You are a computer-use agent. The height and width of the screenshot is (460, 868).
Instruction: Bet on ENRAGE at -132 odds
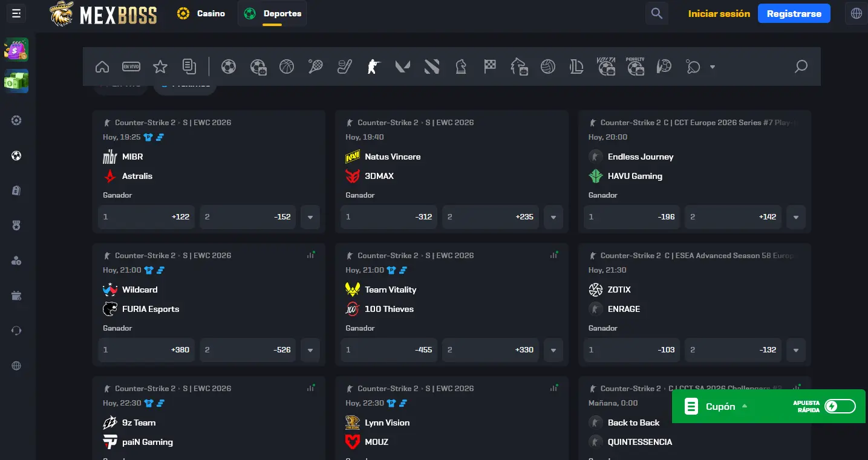[x=733, y=350]
